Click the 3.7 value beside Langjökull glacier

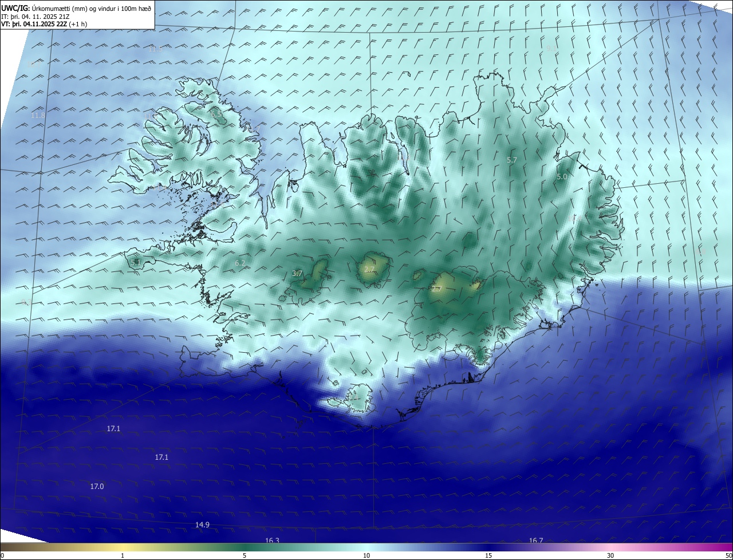coord(297,274)
